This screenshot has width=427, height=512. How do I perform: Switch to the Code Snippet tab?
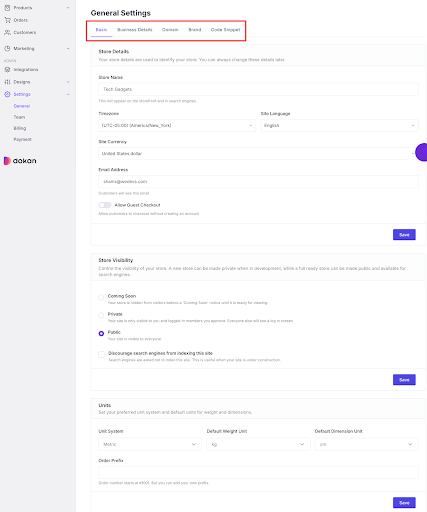pyautogui.click(x=225, y=30)
